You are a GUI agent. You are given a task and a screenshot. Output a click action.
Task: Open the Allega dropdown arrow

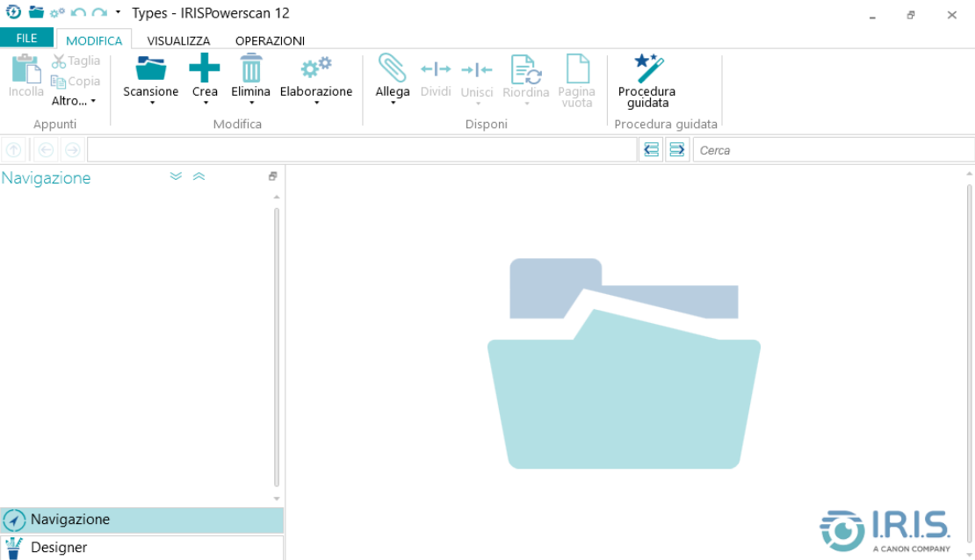393,104
